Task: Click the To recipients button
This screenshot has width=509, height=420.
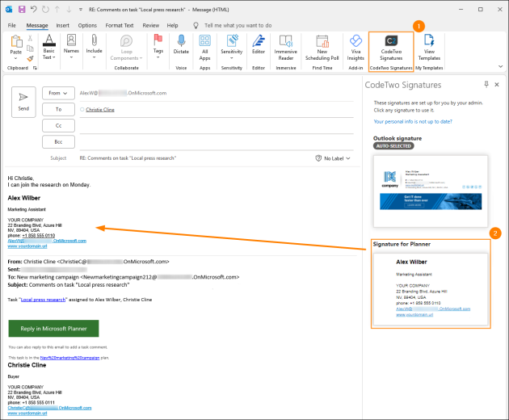Action: 58,109
